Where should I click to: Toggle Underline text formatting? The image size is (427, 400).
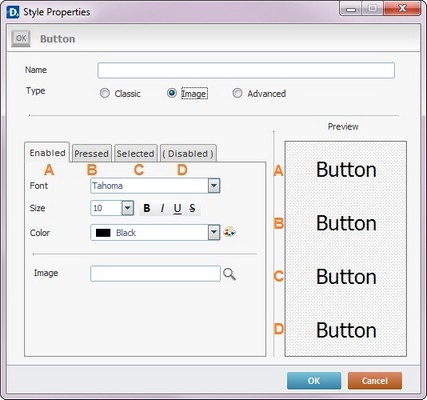coord(177,208)
